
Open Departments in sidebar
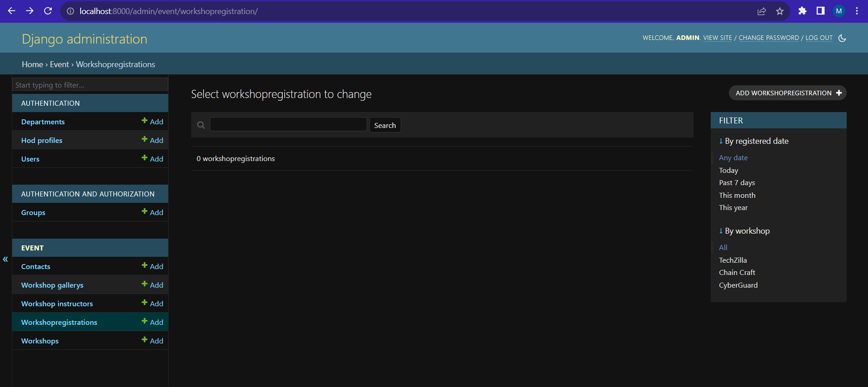(x=43, y=122)
